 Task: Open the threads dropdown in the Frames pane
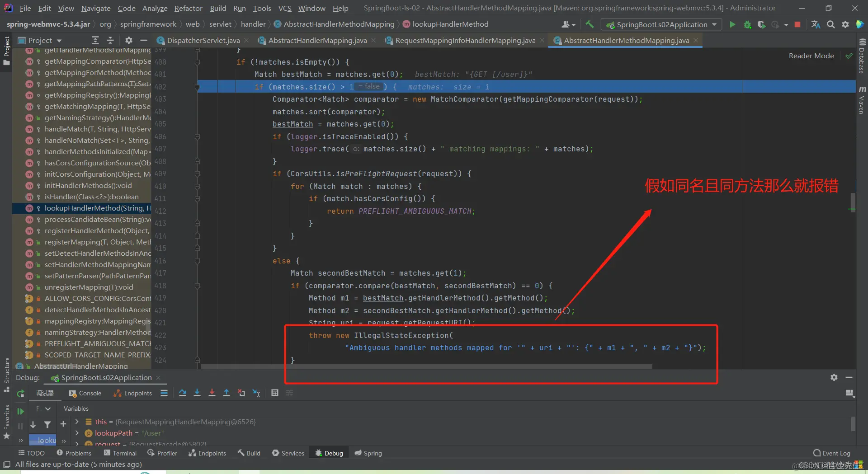(x=44, y=408)
